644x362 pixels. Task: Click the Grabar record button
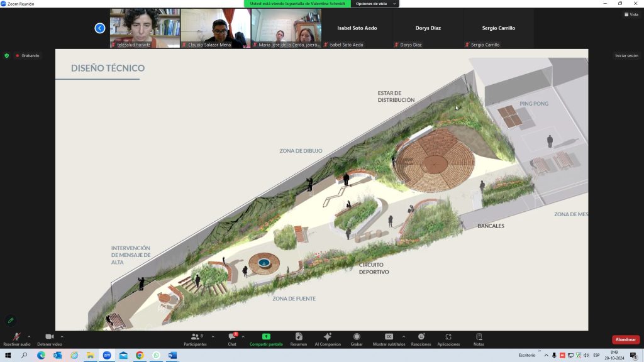[x=357, y=339]
